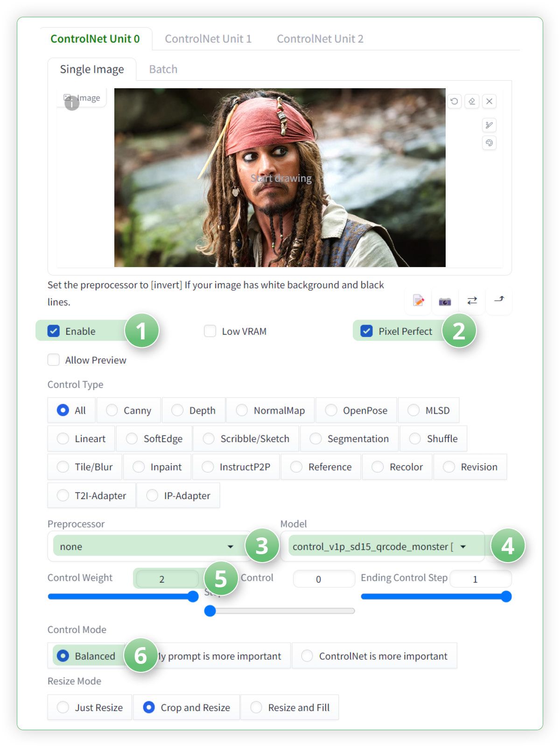Open the Preprocessor dropdown

[149, 546]
